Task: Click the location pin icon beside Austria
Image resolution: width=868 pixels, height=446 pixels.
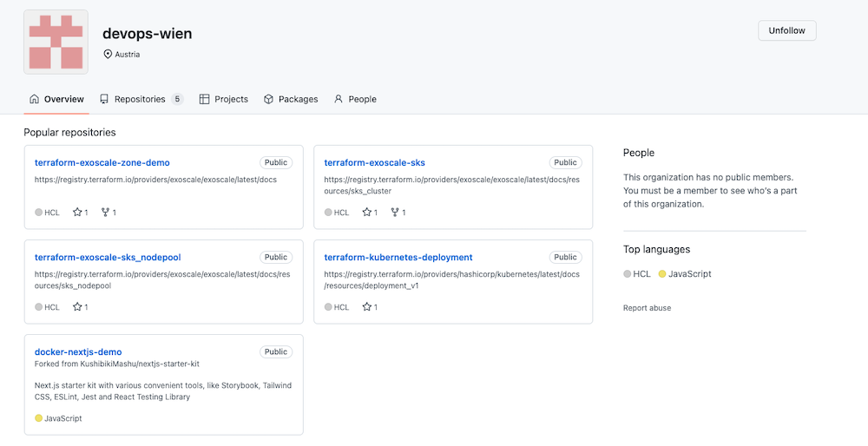Action: tap(108, 54)
